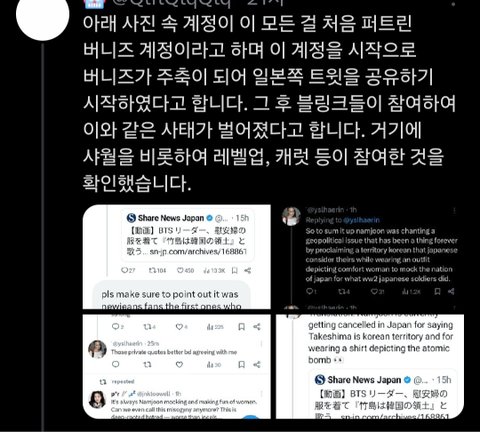Open the sn-jp.com/archives link in top-left screenshot

click(198, 252)
